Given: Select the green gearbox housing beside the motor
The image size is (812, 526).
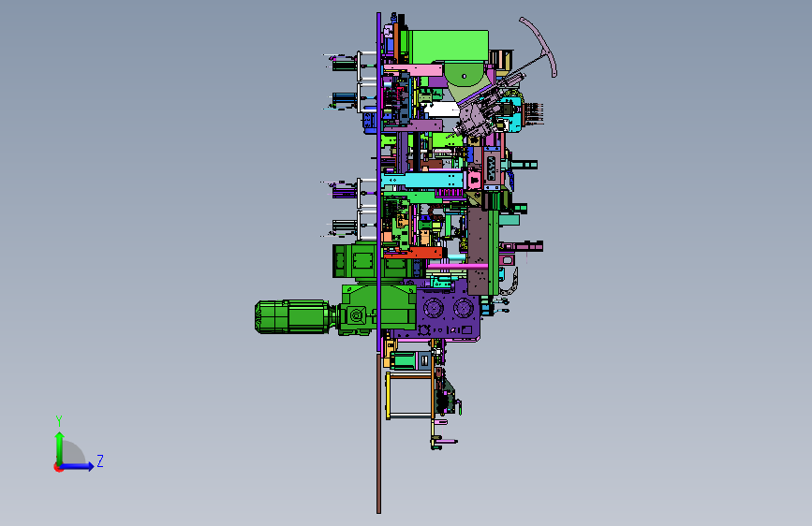Looking at the screenshot, I should (378, 310).
